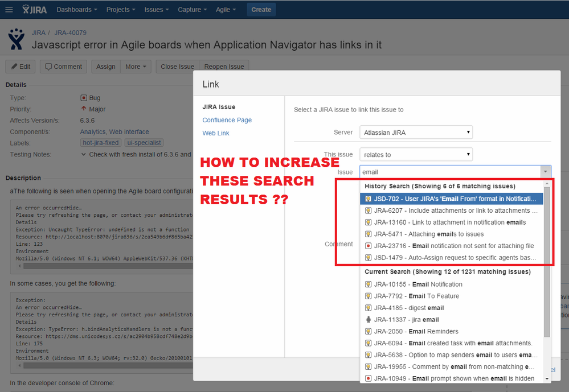Open the Analytics component link
Image resolution: width=569 pixels, height=392 pixels.
pos(92,132)
